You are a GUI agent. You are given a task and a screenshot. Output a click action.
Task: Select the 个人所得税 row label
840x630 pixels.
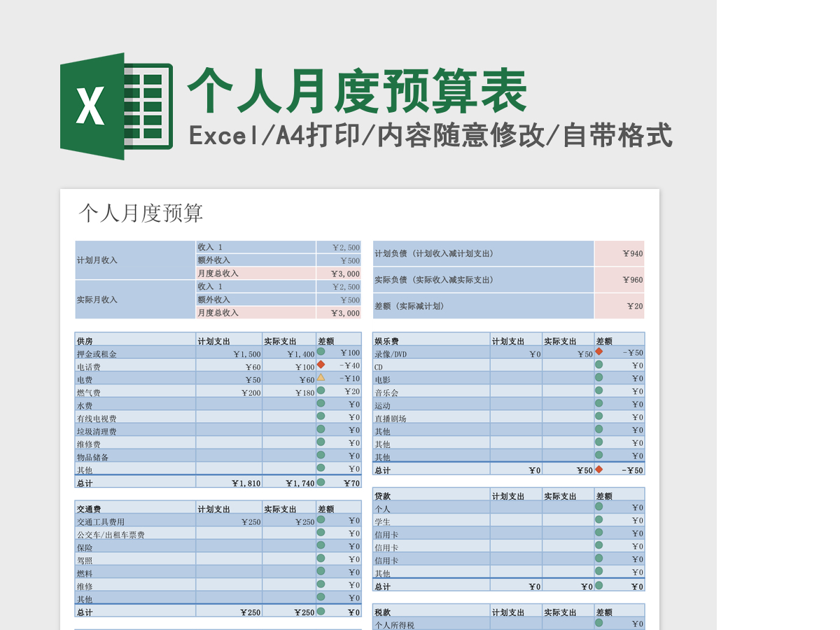(x=431, y=624)
